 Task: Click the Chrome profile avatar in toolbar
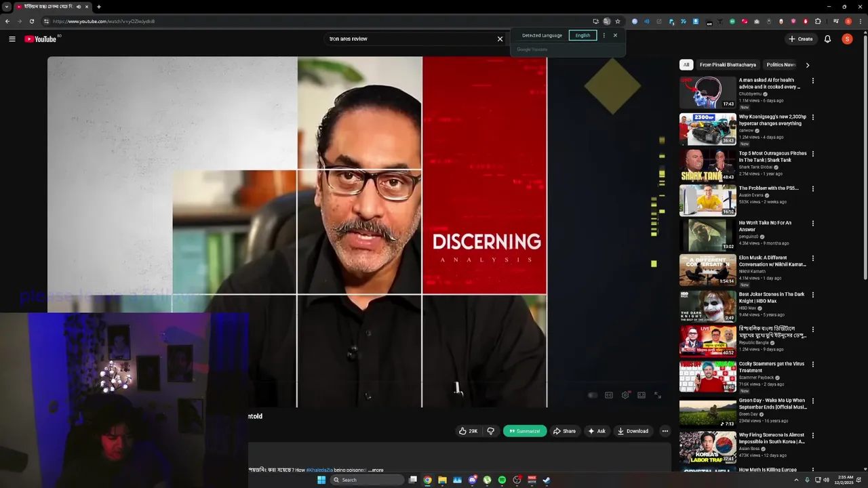(848, 21)
